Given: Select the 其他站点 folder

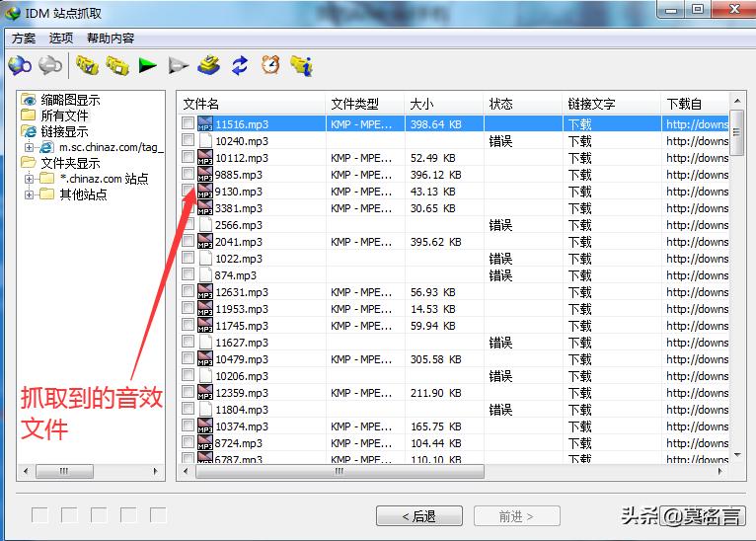Looking at the screenshot, I should [x=84, y=194].
